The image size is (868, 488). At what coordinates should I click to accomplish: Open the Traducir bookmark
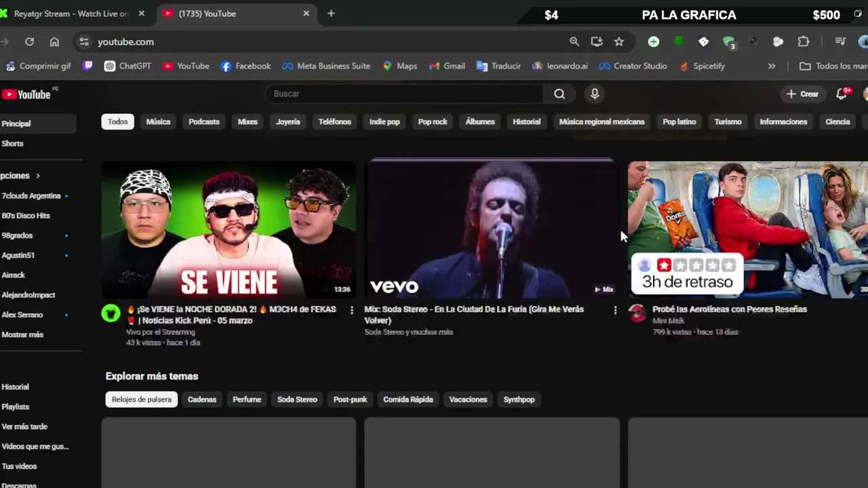498,66
